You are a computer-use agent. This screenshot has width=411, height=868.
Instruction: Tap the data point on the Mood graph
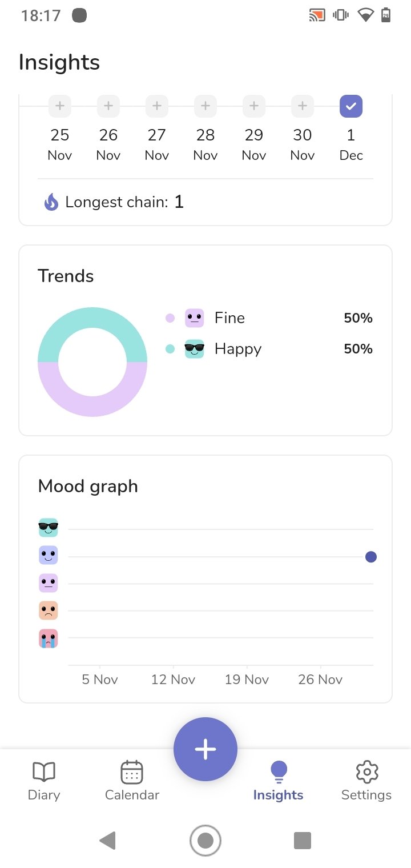coord(371,557)
